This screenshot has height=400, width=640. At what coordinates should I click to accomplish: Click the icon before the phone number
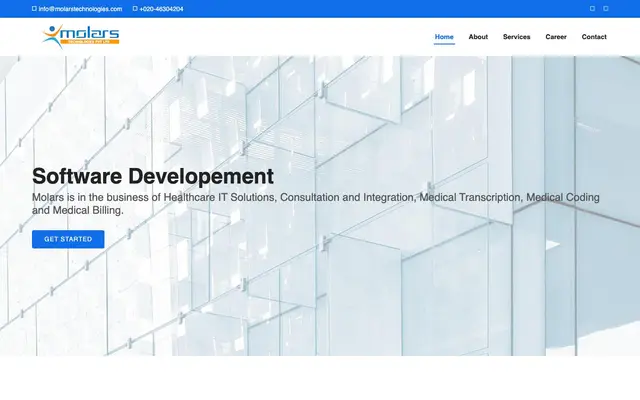point(135,9)
